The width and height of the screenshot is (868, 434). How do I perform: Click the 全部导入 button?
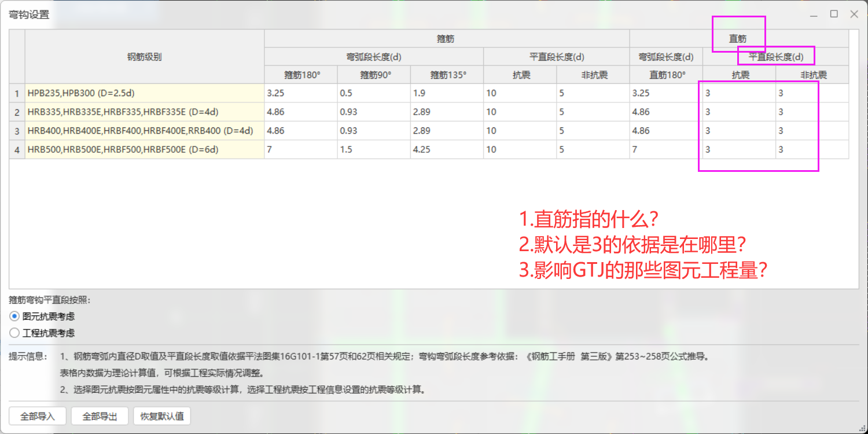tap(38, 416)
